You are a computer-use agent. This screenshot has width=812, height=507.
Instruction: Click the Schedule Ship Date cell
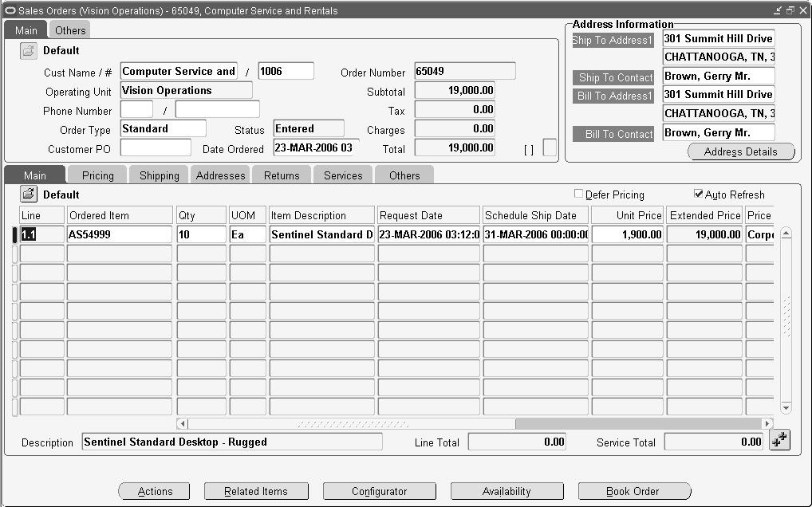tap(536, 234)
